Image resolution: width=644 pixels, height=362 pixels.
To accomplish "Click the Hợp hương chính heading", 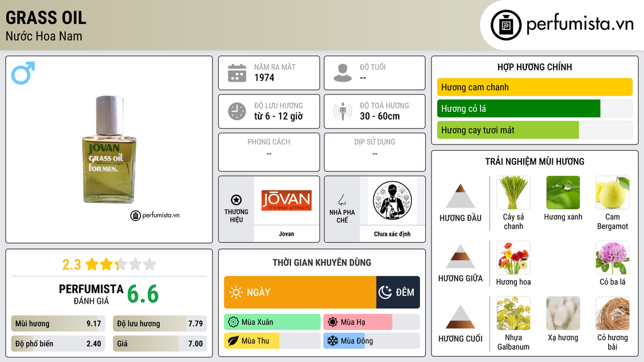I will 535,67.
